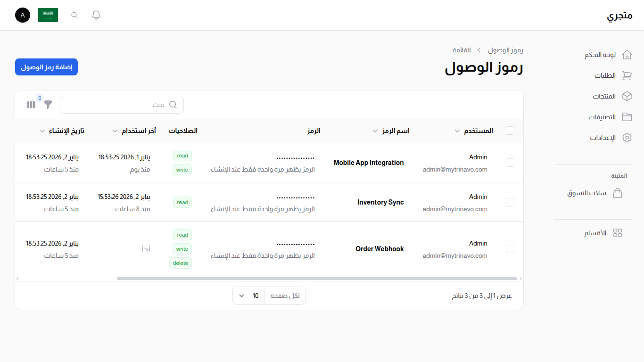Open the column visibility icon next to the filter
Screen dimensions: 644x362
(31, 104)
